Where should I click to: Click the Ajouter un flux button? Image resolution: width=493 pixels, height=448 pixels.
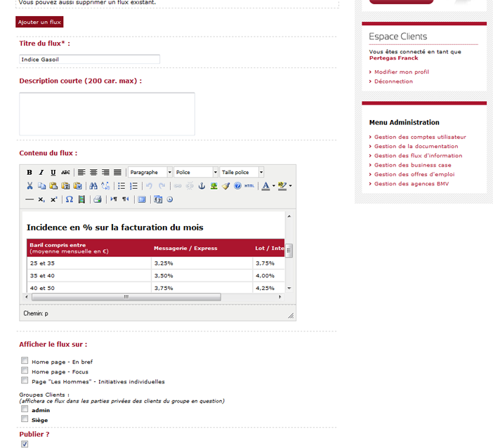click(x=39, y=22)
